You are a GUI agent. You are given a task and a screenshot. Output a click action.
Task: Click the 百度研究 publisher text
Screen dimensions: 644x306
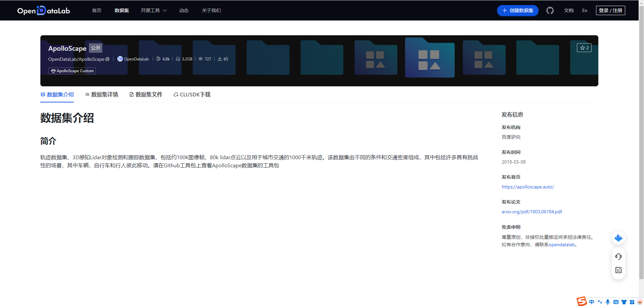tap(511, 137)
